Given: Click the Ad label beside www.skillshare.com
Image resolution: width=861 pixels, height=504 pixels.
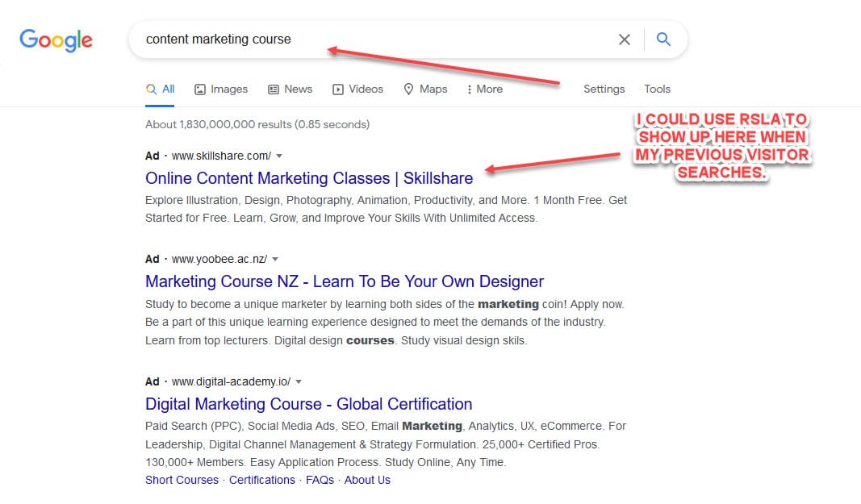Looking at the screenshot, I should click(152, 156).
